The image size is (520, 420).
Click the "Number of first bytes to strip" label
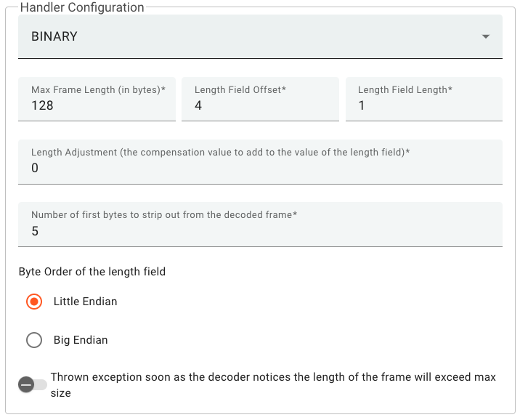[164, 215]
